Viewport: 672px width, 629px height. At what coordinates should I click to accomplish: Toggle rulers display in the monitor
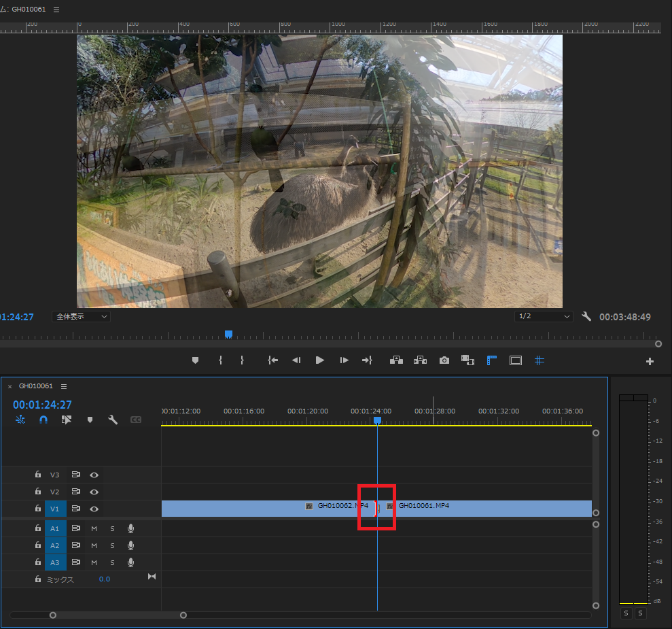491,360
